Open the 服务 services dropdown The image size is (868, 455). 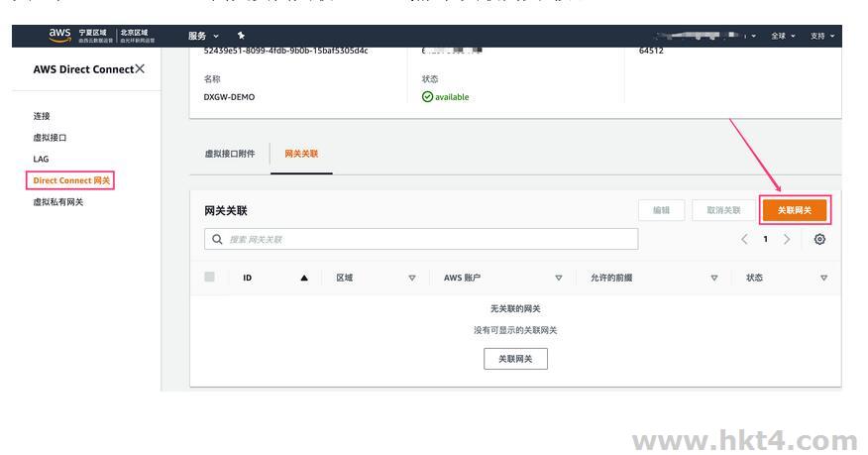click(x=203, y=36)
